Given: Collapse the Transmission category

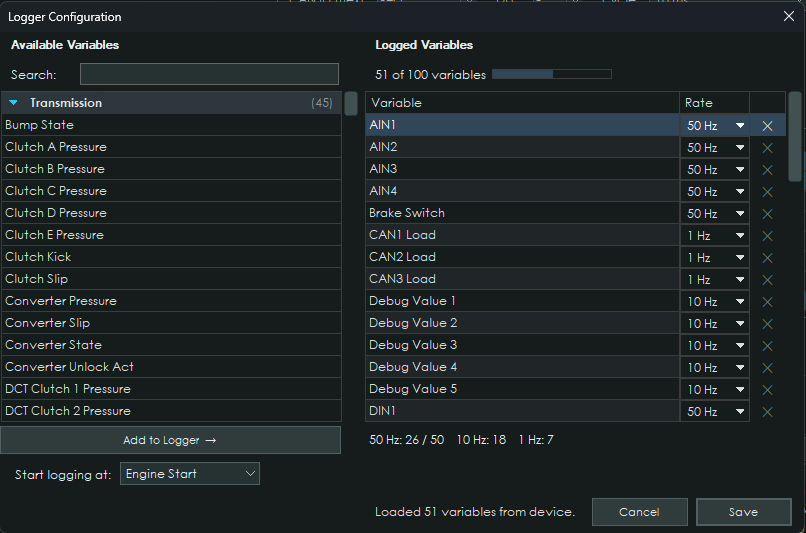Looking at the screenshot, I should (x=13, y=103).
